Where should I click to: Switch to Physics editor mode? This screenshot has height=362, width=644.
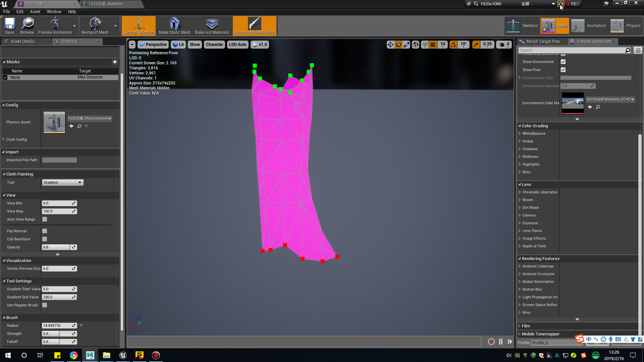[x=626, y=26]
